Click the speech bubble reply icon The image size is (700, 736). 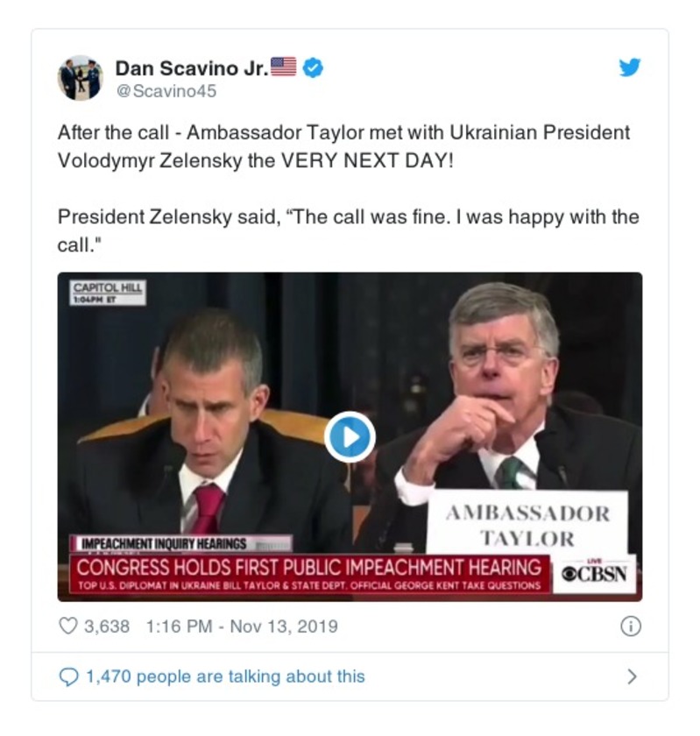tap(68, 676)
